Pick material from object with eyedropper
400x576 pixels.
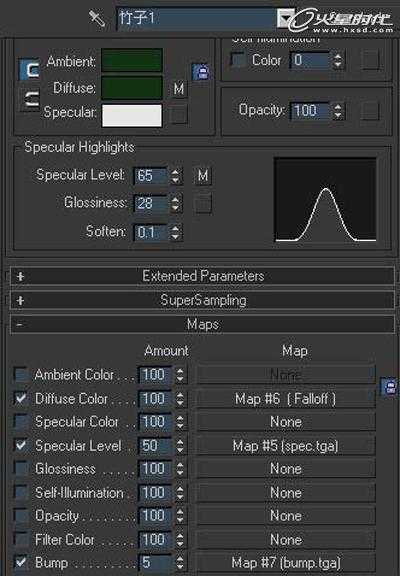coord(97,18)
